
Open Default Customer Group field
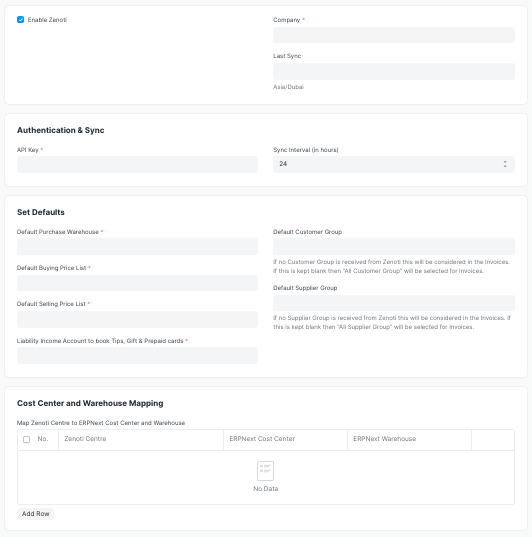(394, 247)
